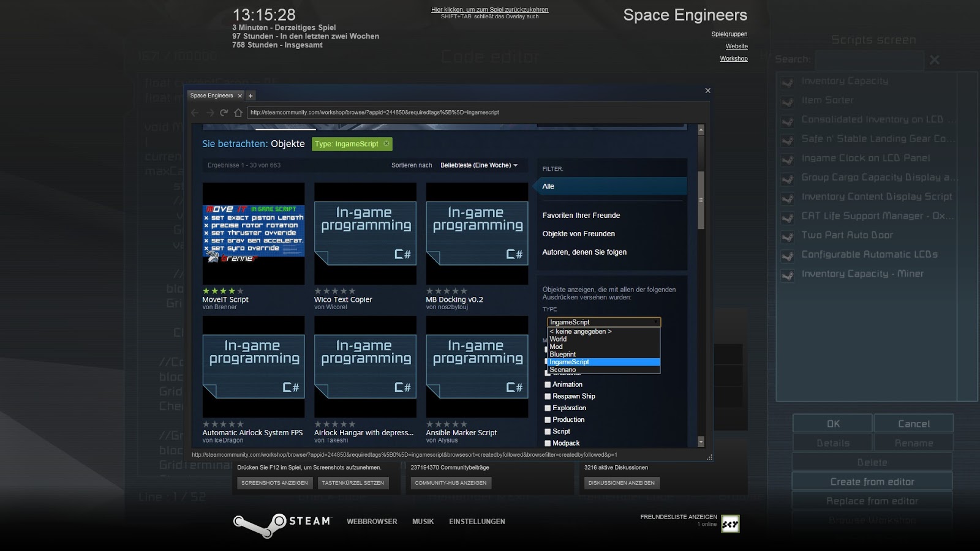980x551 pixels.
Task: Open the Ansible Marker Script thumbnail
Action: [477, 367]
